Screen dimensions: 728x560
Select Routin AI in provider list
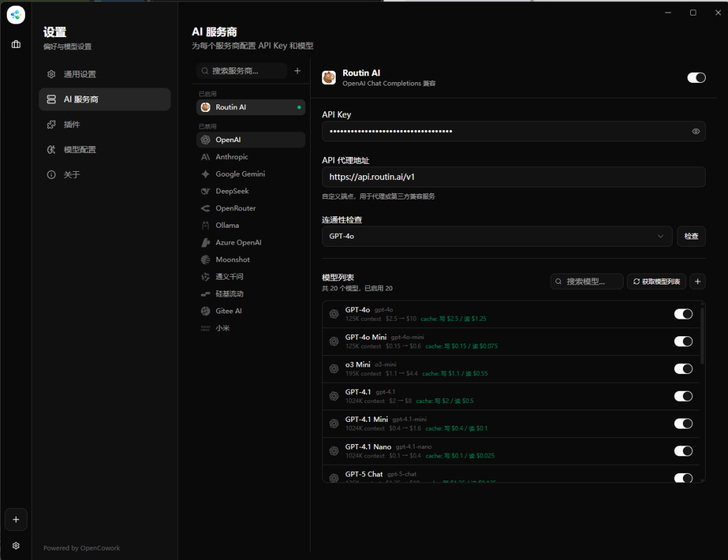coord(251,107)
